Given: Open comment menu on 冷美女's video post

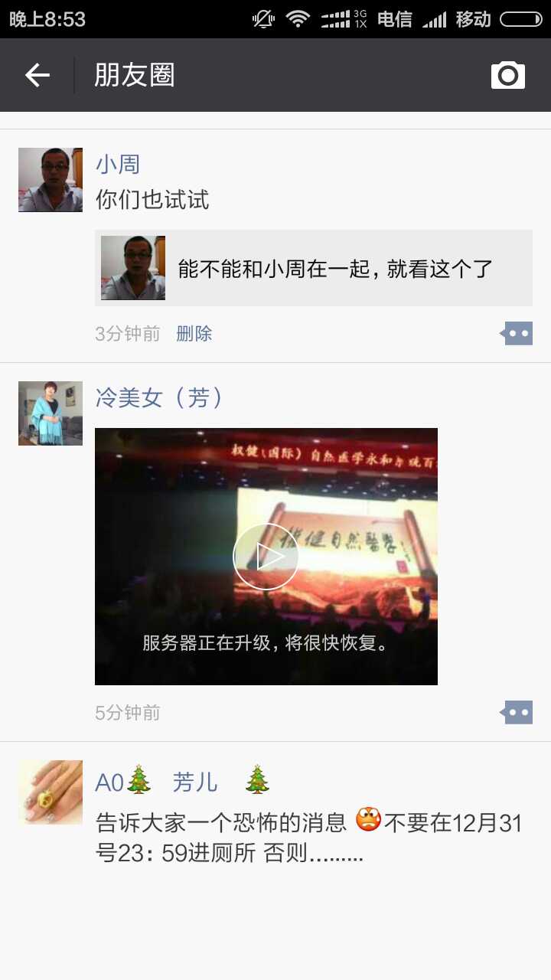Looking at the screenshot, I should [517, 713].
